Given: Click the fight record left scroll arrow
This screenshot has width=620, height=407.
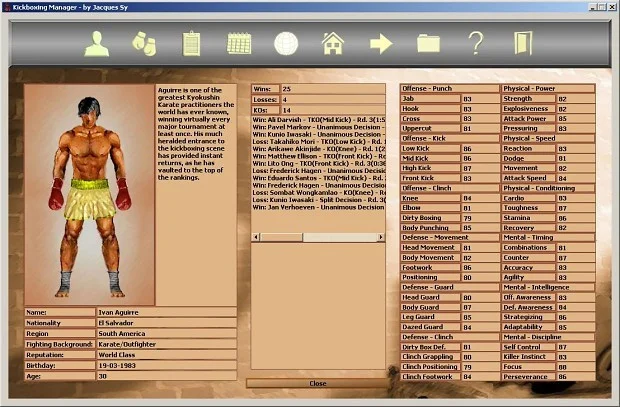Looking at the screenshot, I should [256, 237].
